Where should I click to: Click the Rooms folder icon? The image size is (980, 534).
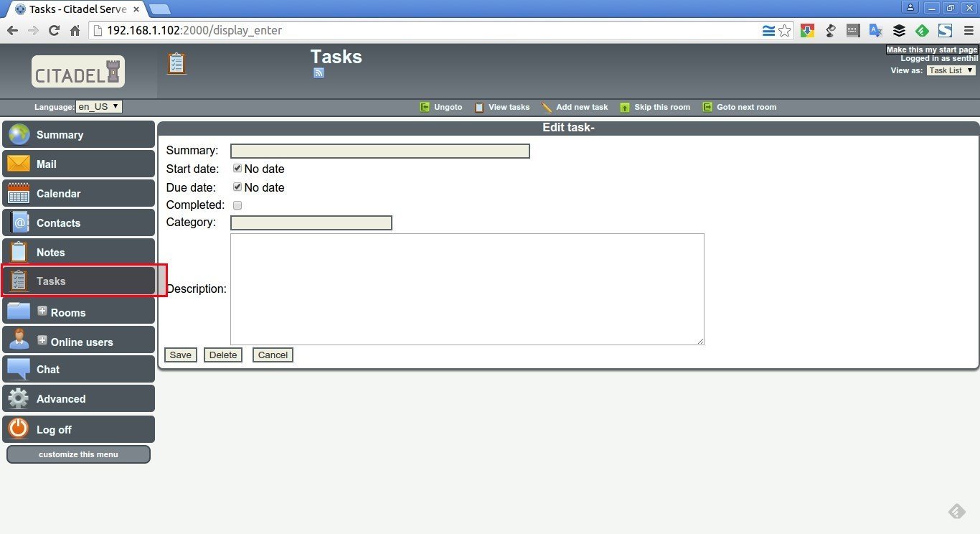tap(19, 311)
